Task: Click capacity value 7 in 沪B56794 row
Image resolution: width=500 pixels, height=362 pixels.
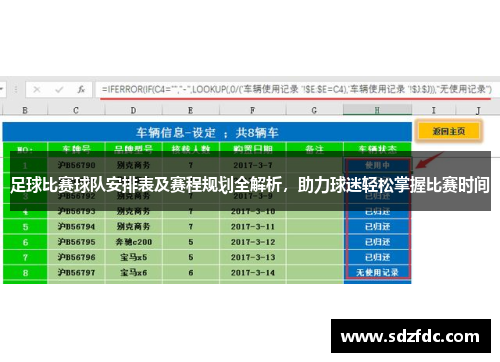Action: point(191,227)
